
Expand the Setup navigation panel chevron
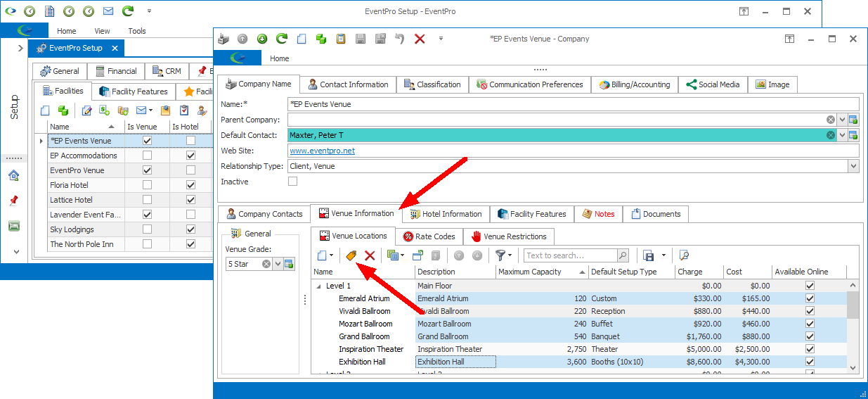point(20,48)
